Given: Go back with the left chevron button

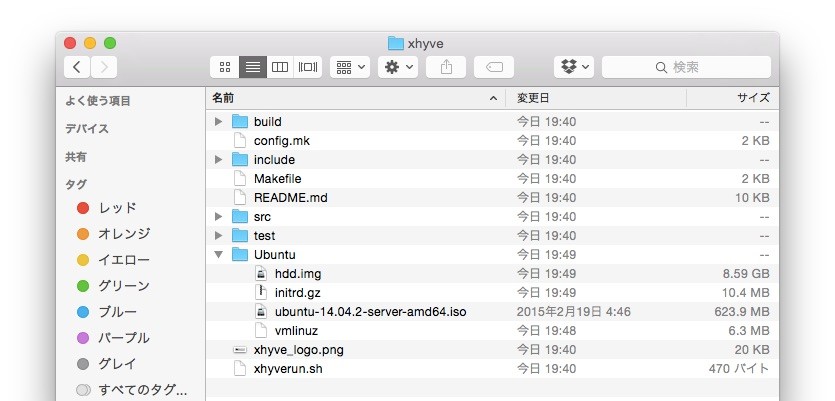Looking at the screenshot, I should click(x=77, y=67).
